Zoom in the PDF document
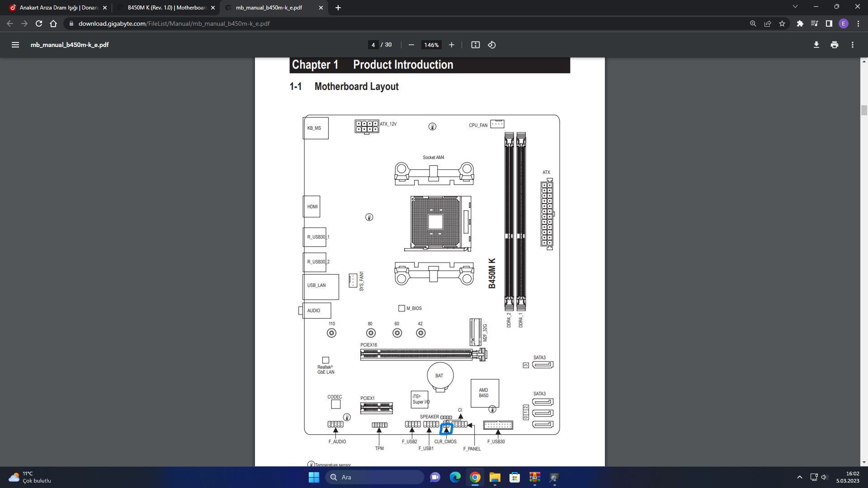This screenshot has width=868, height=488. (451, 45)
